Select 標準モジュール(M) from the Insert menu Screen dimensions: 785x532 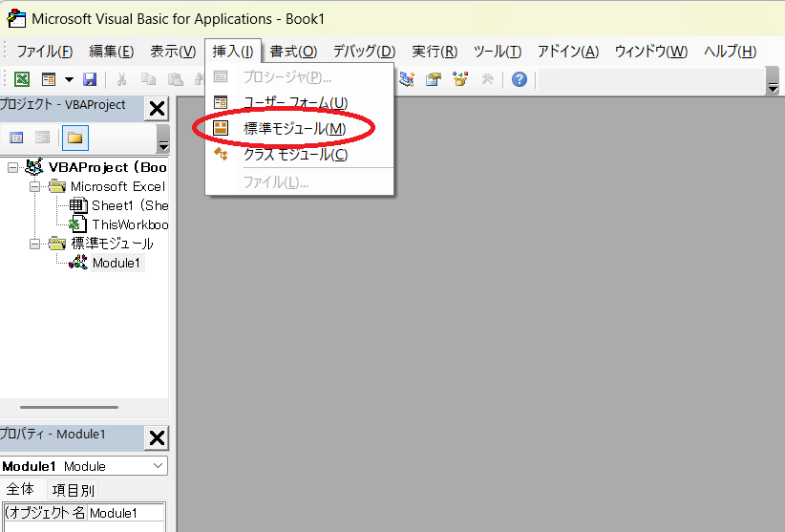294,128
